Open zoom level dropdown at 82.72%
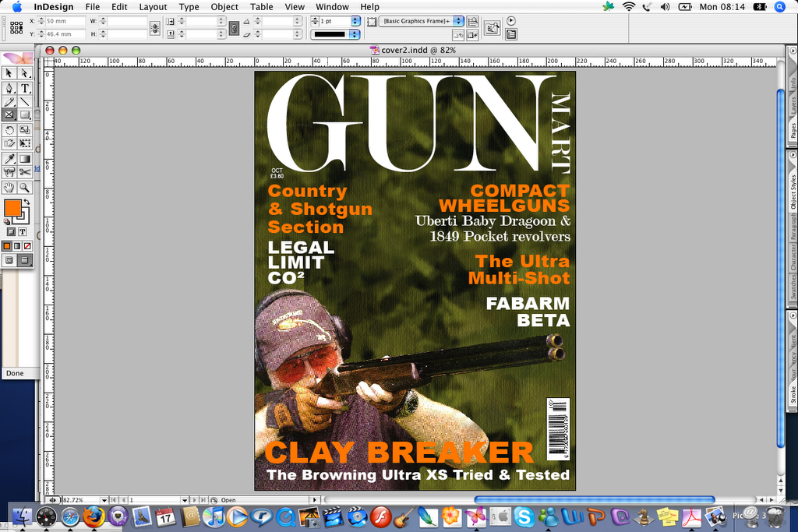The width and height of the screenshot is (798, 532). [x=104, y=500]
